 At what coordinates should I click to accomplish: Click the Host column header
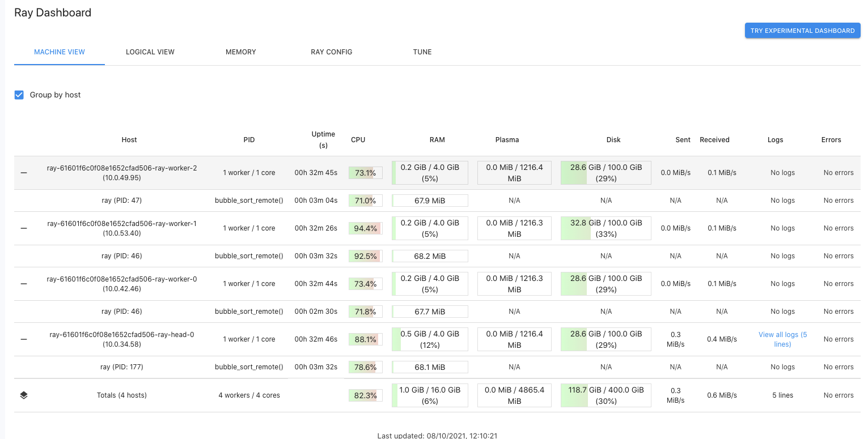[x=129, y=139]
